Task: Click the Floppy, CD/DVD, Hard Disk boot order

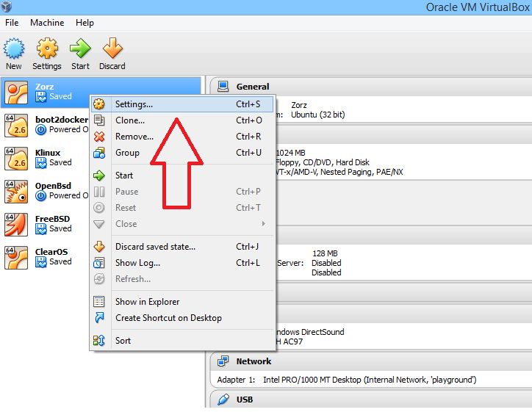Action: (x=323, y=162)
